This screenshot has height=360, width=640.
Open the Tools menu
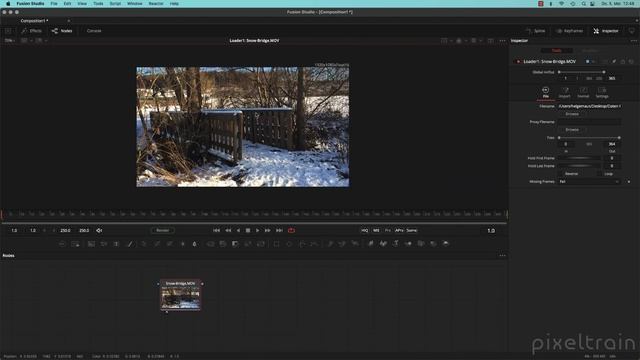(x=98, y=4)
